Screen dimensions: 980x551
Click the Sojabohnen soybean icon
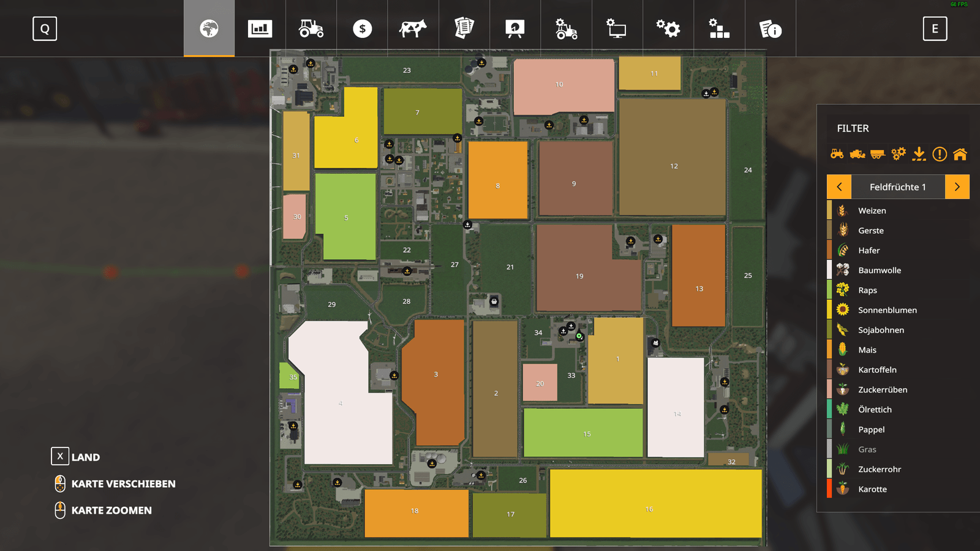(843, 330)
